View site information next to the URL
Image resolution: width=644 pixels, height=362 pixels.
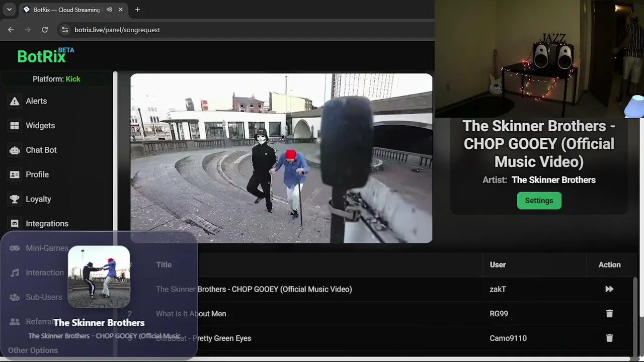click(64, 30)
